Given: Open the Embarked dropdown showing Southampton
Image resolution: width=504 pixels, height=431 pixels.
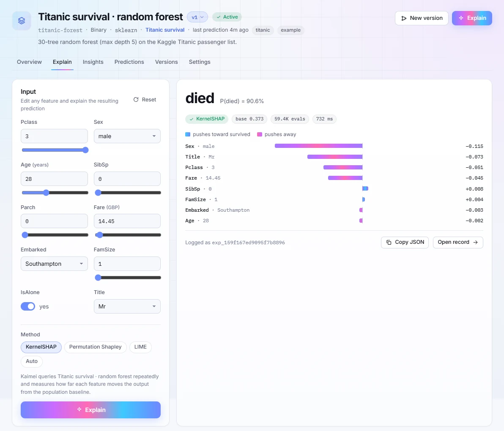Looking at the screenshot, I should [54, 264].
